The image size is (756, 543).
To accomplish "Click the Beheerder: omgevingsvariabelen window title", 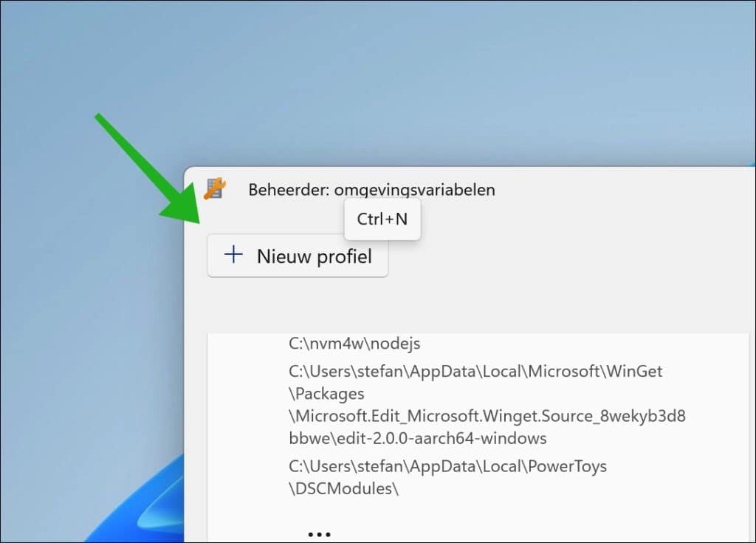I will tap(371, 190).
